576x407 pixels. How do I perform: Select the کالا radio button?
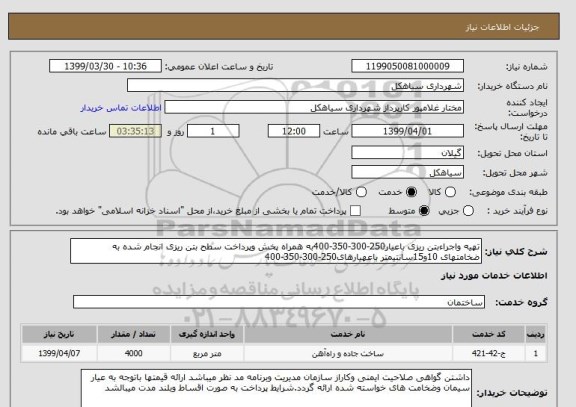coord(450,192)
